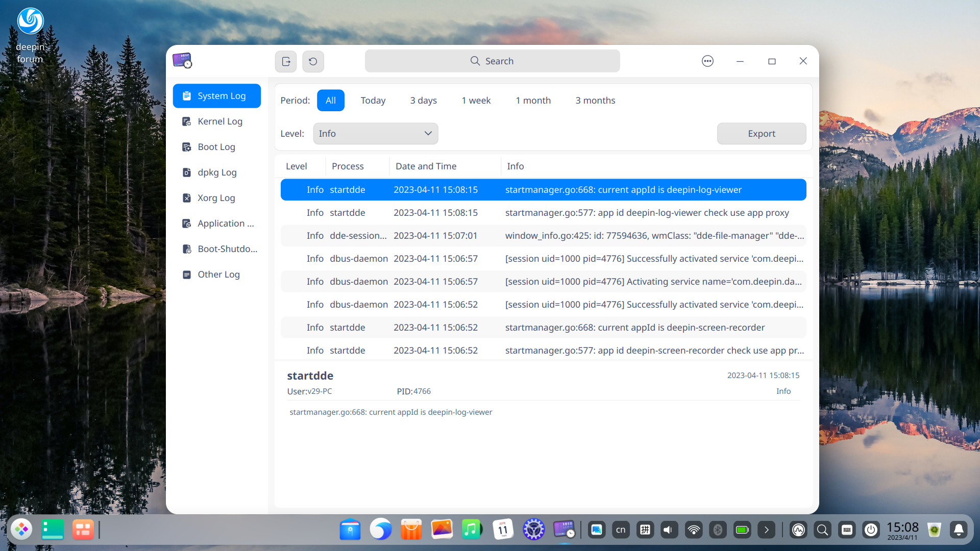This screenshot has height=551, width=980.
Task: Open Deepin Music from the dock
Action: click(472, 530)
